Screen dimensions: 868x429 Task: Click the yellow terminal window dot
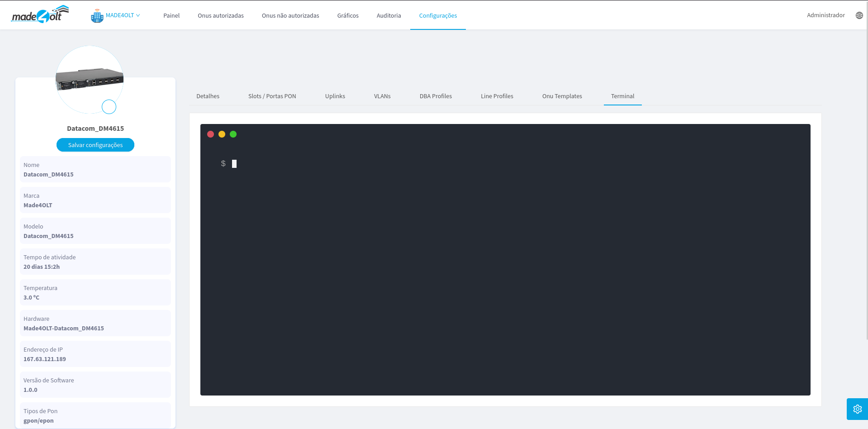tap(222, 134)
